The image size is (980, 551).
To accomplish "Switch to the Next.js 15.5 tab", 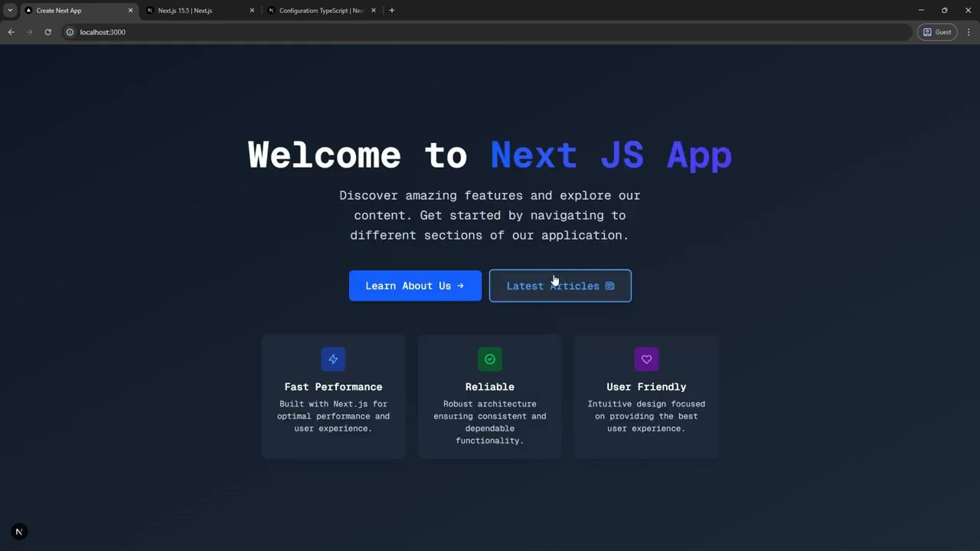I will tap(201, 11).
